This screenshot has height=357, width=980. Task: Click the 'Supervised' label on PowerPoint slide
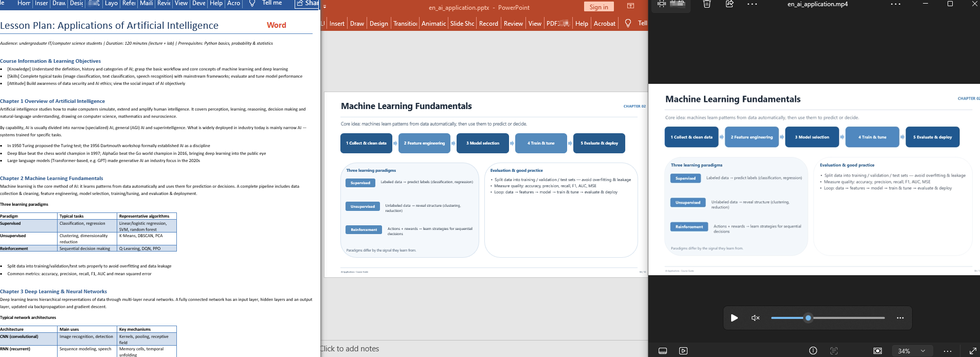tap(360, 183)
